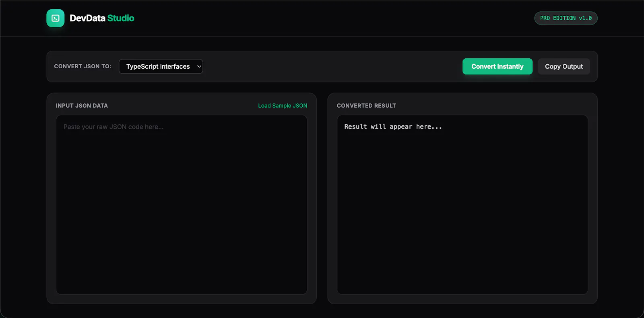Image resolution: width=644 pixels, height=318 pixels.
Task: Click the DevData Studio title text
Action: tap(102, 18)
